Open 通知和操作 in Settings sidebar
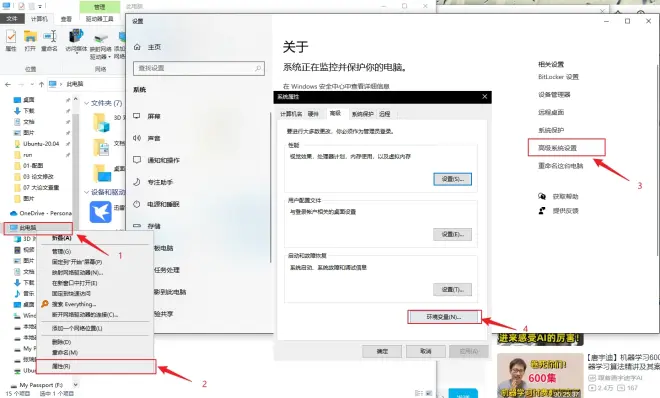This screenshot has width=660, height=398. (163, 160)
